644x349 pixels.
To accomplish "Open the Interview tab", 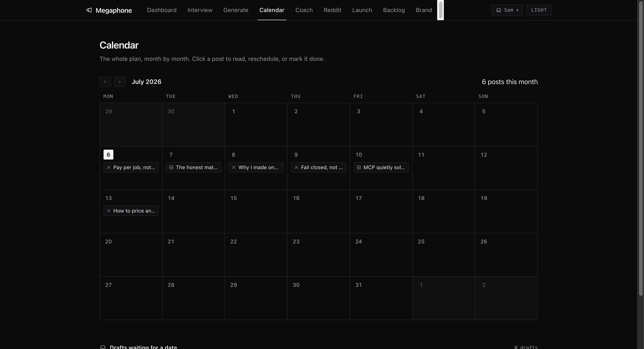I will pyautogui.click(x=200, y=10).
